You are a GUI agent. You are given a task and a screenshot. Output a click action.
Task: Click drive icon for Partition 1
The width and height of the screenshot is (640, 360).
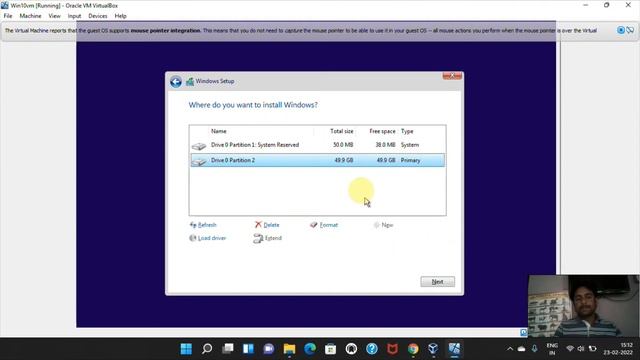pos(199,146)
